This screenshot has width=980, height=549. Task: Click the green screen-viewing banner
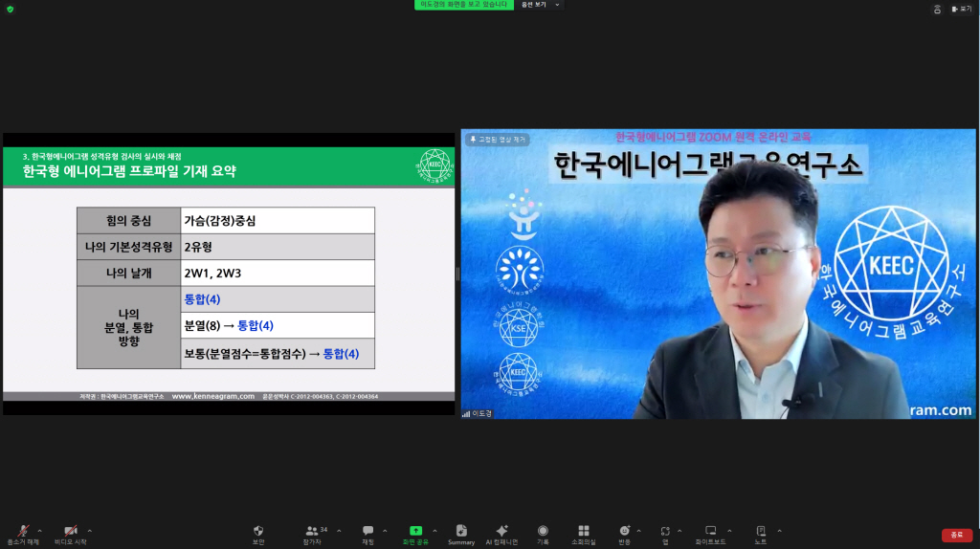click(464, 5)
